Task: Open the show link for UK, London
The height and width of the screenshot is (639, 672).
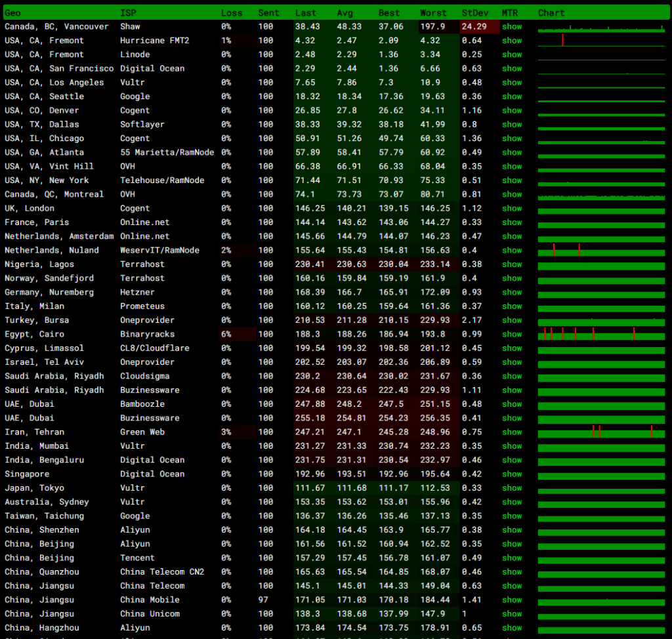Action: tap(512, 208)
